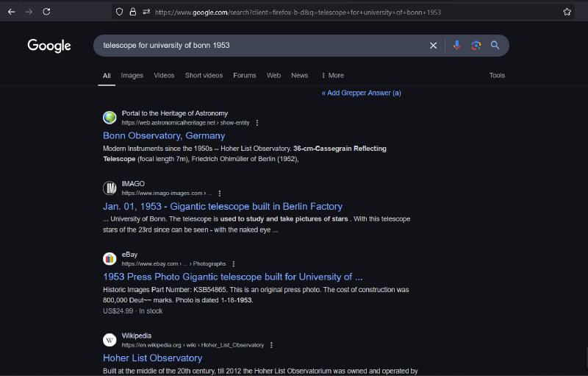588x376 pixels.
Task: Switch to the Short videos tab
Action: [204, 75]
